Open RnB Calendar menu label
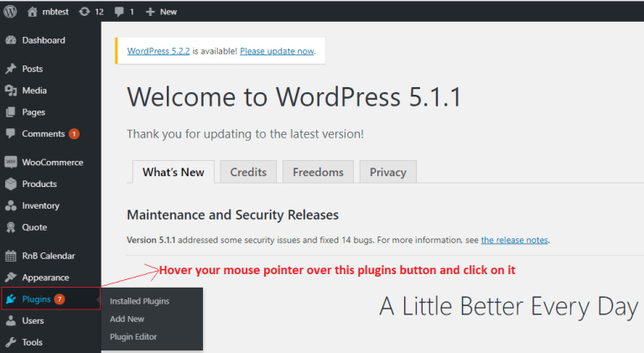The image size is (644, 353). [49, 256]
